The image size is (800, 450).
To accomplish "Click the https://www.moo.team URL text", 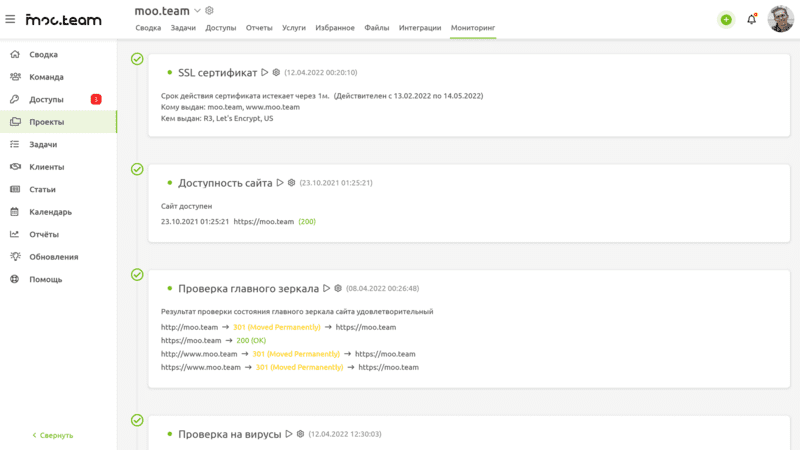I will (x=201, y=367).
